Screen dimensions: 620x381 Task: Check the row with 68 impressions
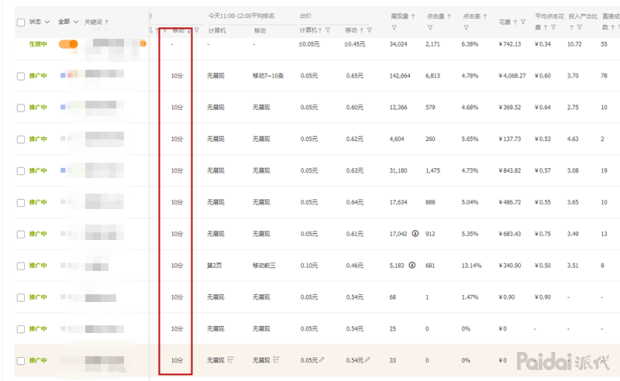click(21, 298)
